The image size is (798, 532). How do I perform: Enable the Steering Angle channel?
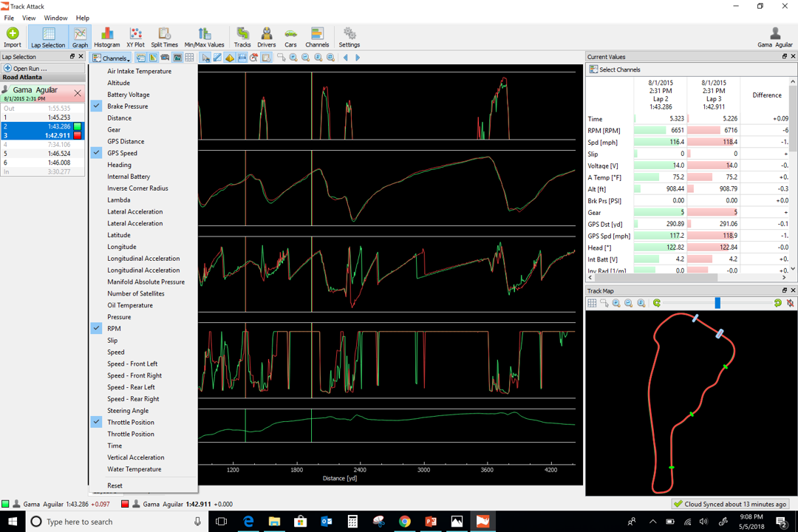[128, 410]
